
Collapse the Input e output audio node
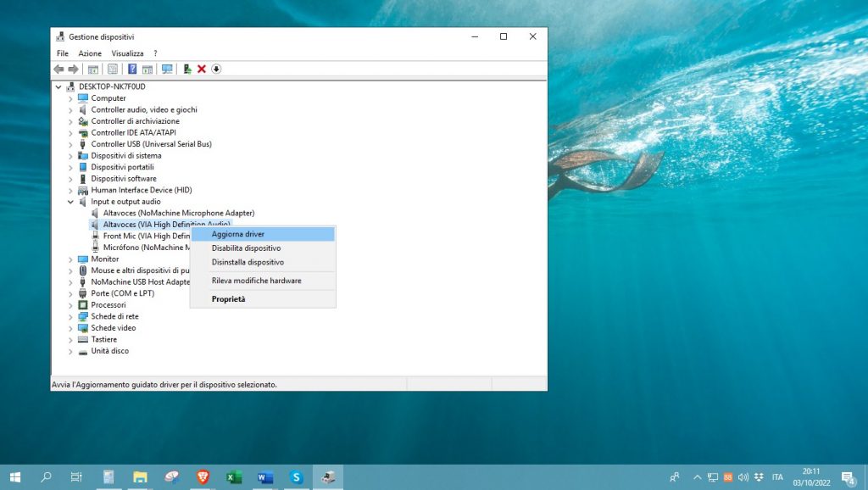point(70,202)
